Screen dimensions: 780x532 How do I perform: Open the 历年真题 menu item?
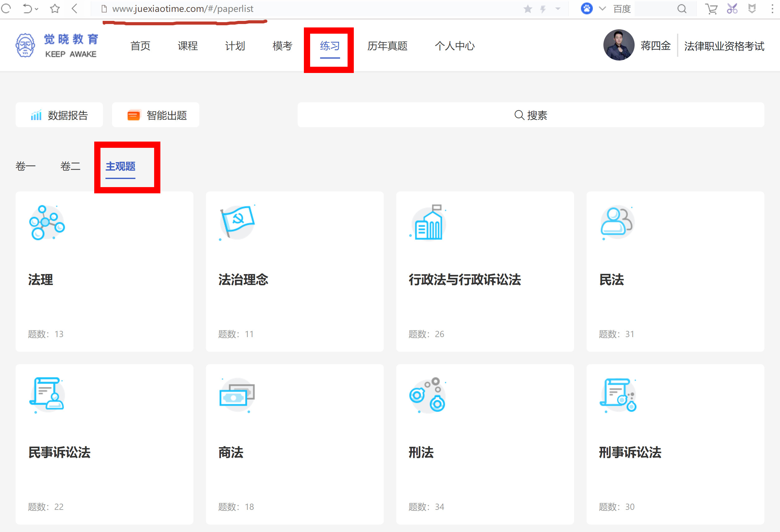387,46
